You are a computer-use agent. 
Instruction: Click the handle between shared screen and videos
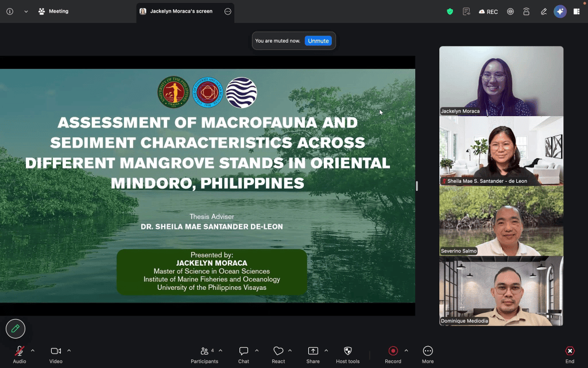pos(417,186)
